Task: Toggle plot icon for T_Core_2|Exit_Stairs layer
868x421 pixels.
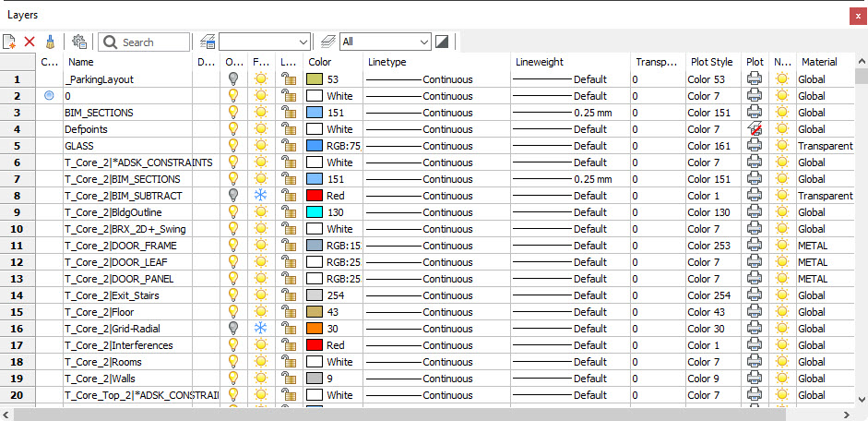Action: pyautogui.click(x=755, y=295)
